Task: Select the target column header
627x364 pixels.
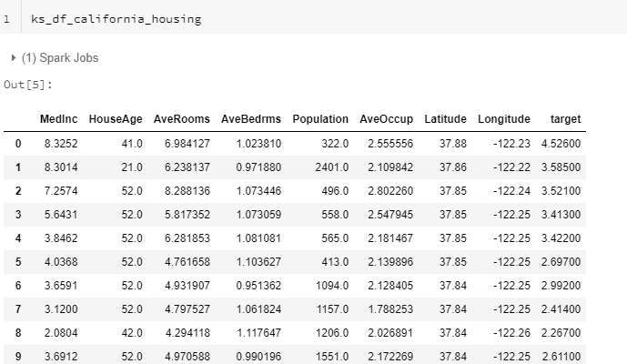Action: point(565,119)
